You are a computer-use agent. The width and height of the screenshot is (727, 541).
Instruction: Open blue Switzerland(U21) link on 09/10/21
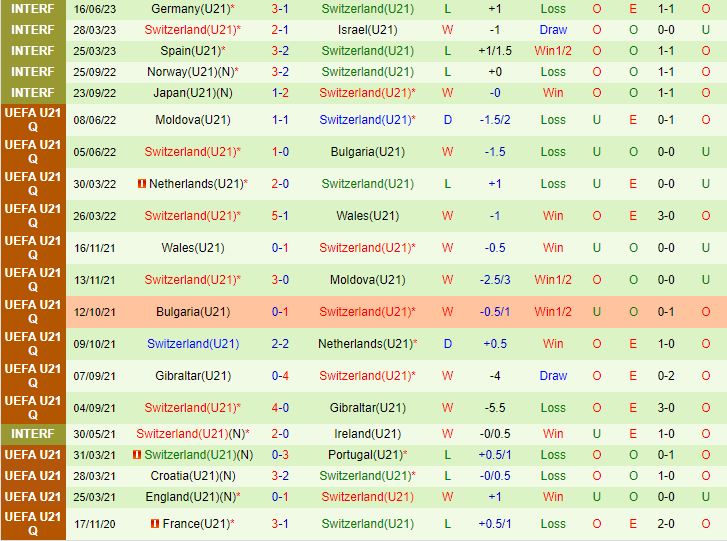pyautogui.click(x=192, y=344)
